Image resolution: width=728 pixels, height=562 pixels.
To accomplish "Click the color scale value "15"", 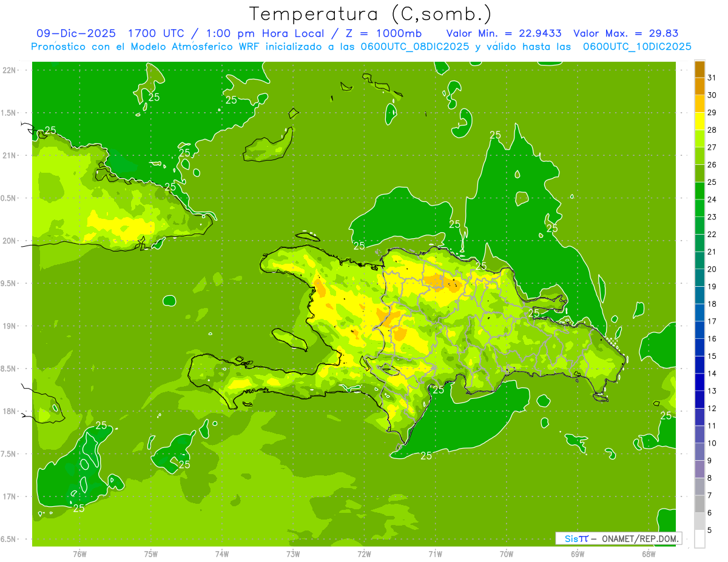I will point(712,356).
